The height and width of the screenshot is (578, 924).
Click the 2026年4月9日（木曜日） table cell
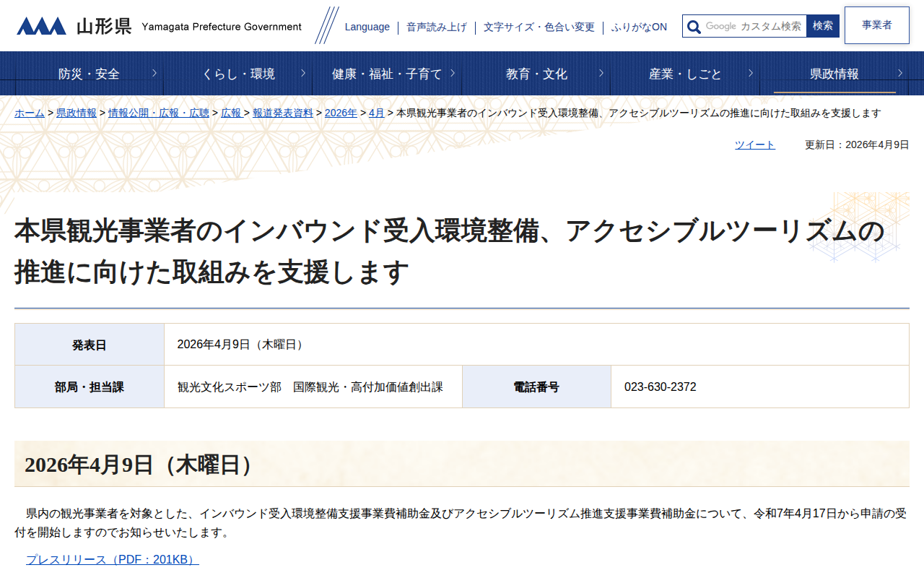point(536,345)
